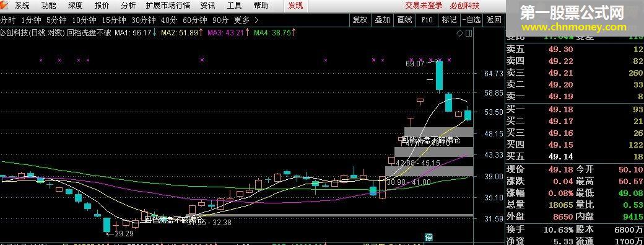Switch to the 分时 period tab
The height and width of the screenshot is (245, 644).
(x=7, y=20)
